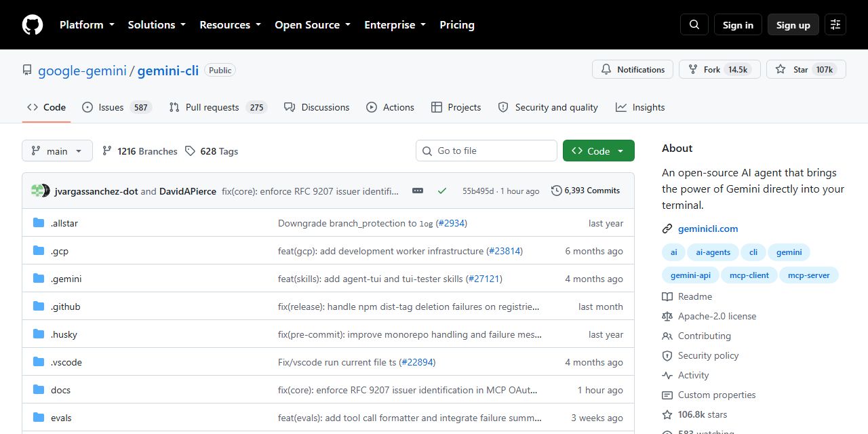Show checks via green checkmark status icon

442,191
